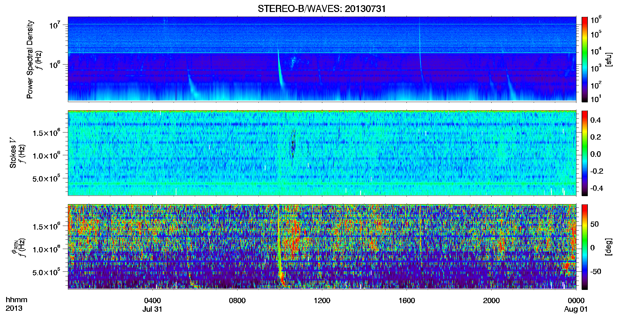Click the 1600 time axis tick label
Screen dimensions: 644x332
[x=406, y=300]
